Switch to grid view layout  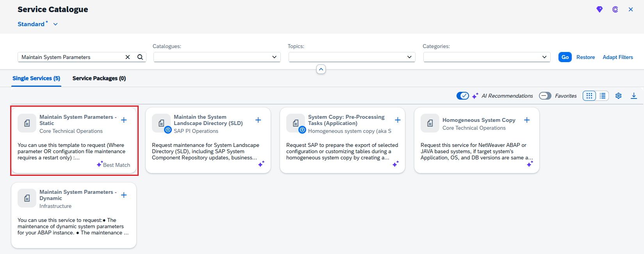coord(589,96)
